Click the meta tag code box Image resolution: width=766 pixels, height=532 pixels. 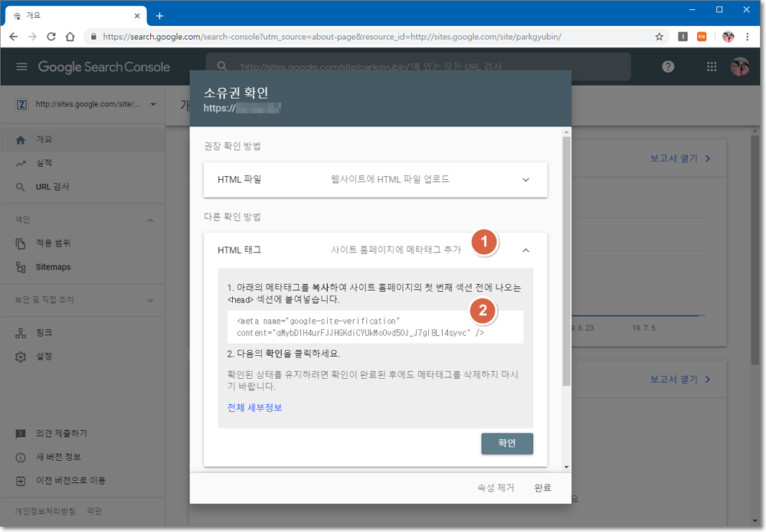tap(375, 327)
